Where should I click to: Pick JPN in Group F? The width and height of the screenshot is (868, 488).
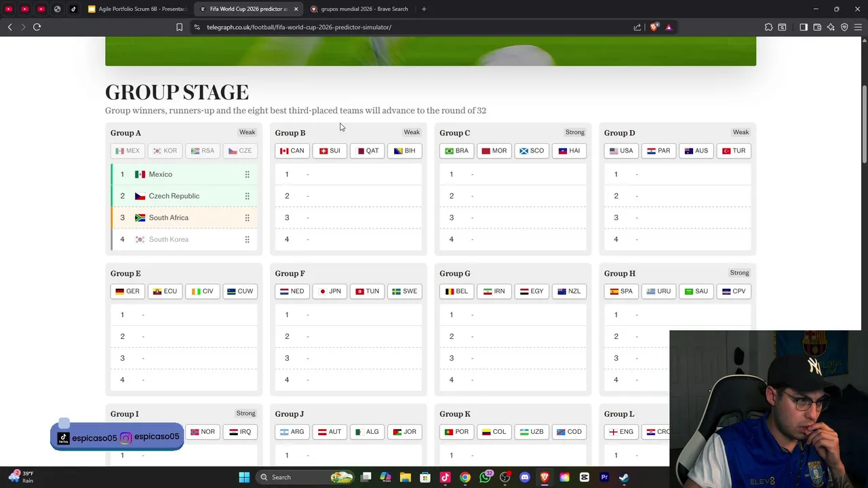pyautogui.click(x=330, y=291)
